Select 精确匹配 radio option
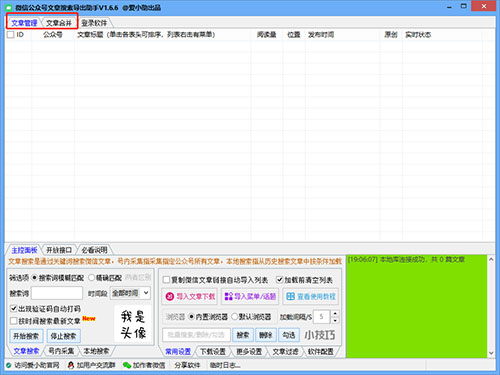Screen dimensions: 500x375 click(91, 278)
